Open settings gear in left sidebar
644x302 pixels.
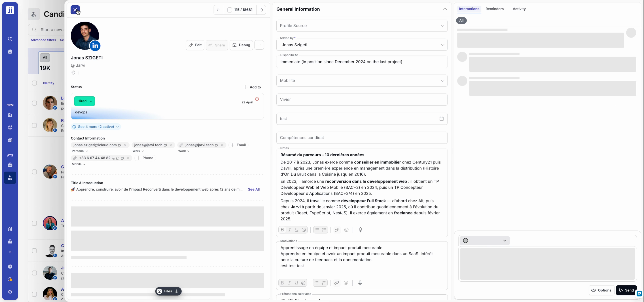[x=10, y=292]
